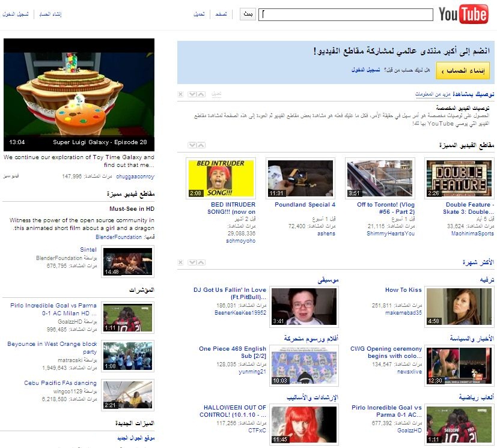Close the recommended-for-you section with its X icon
The image size is (497, 448).
[x=180, y=94]
